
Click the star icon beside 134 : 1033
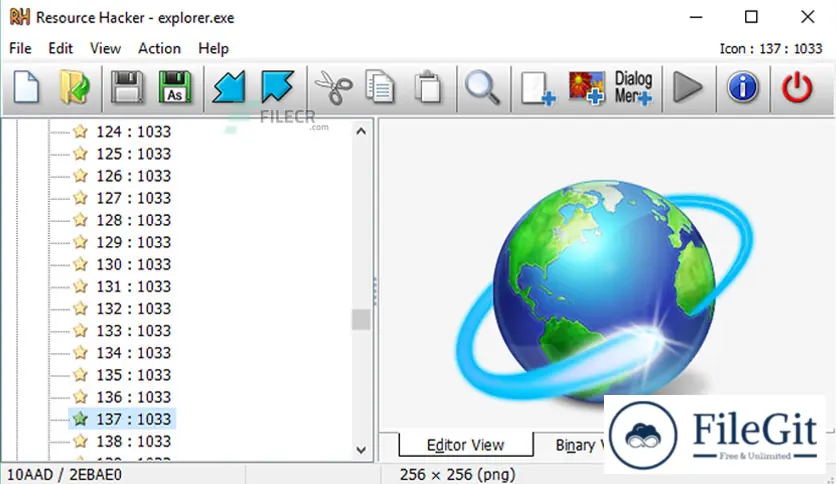point(81,352)
